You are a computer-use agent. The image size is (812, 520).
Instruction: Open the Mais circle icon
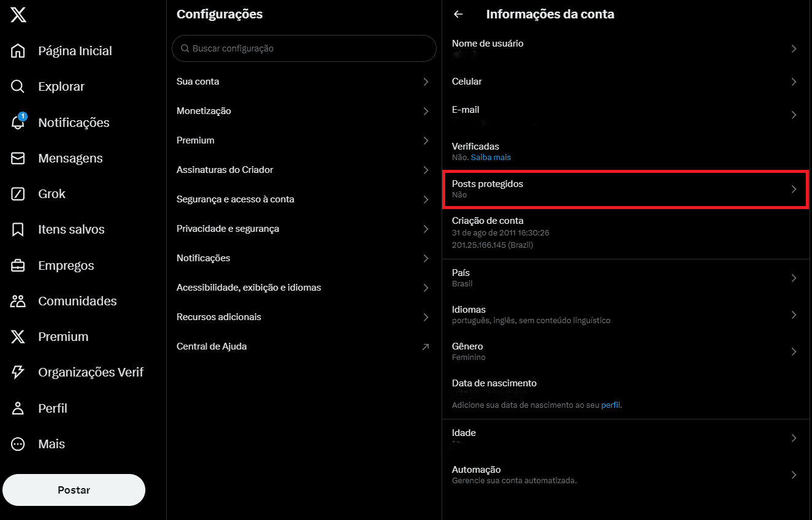(18, 444)
